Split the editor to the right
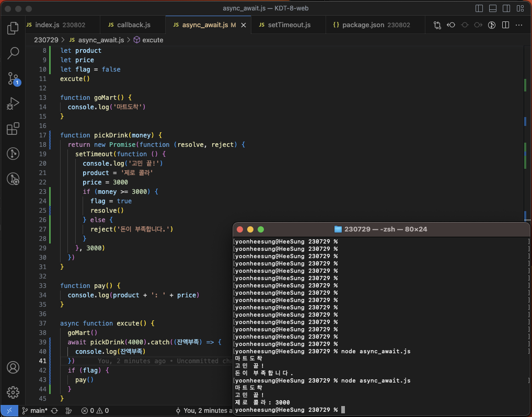Image resolution: width=532 pixels, height=417 pixels. 505,25
